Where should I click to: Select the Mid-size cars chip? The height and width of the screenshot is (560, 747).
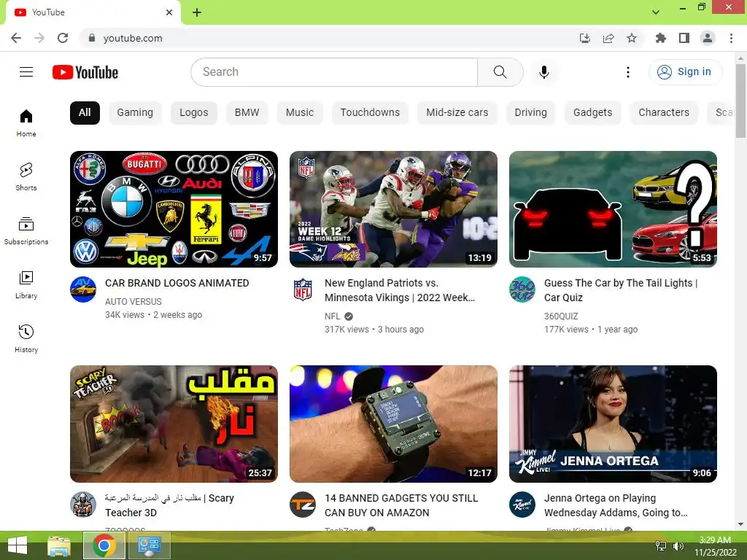click(457, 113)
